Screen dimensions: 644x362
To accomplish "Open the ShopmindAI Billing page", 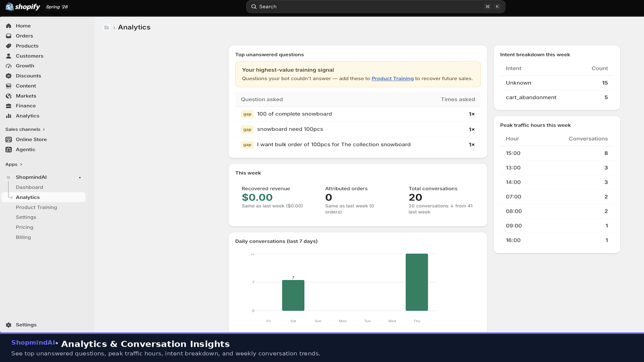I will [23, 237].
